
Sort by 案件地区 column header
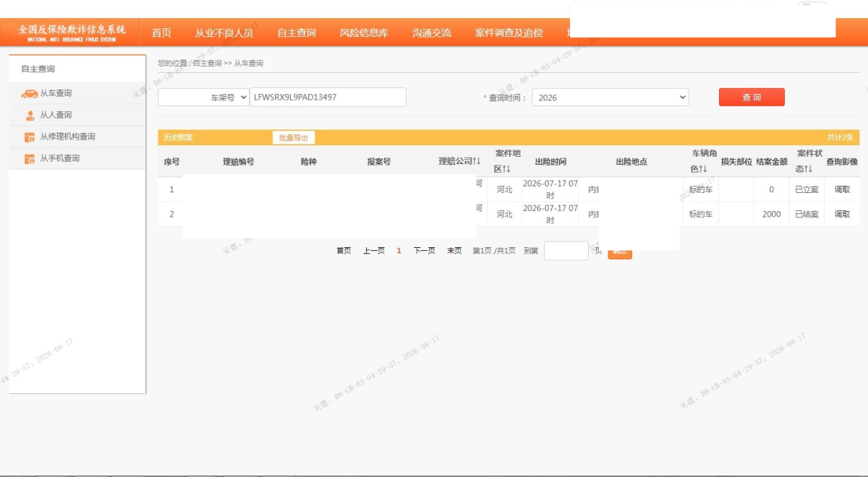(507, 161)
